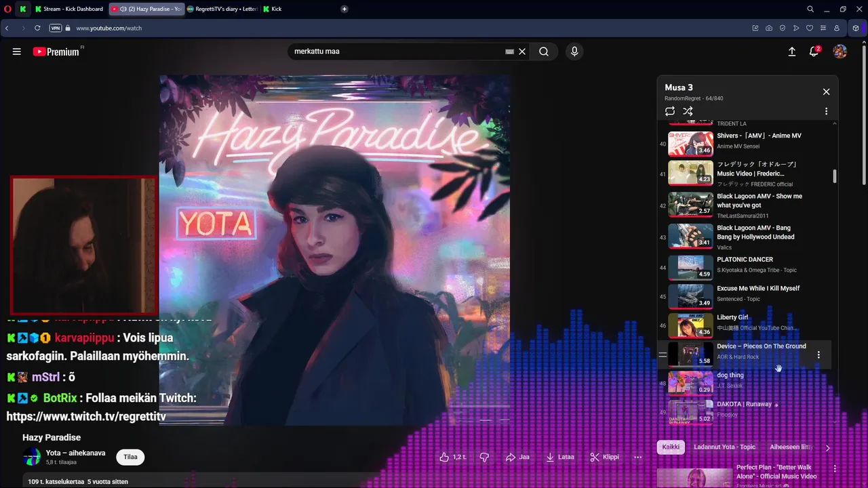
Task: Close the Musa 3 playlist panel
Action: coord(826,91)
